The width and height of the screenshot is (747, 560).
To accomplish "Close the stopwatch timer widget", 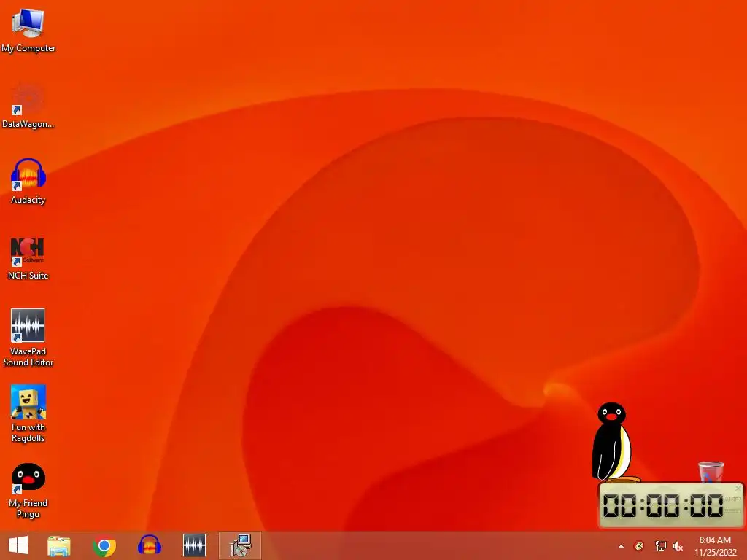I will click(738, 489).
